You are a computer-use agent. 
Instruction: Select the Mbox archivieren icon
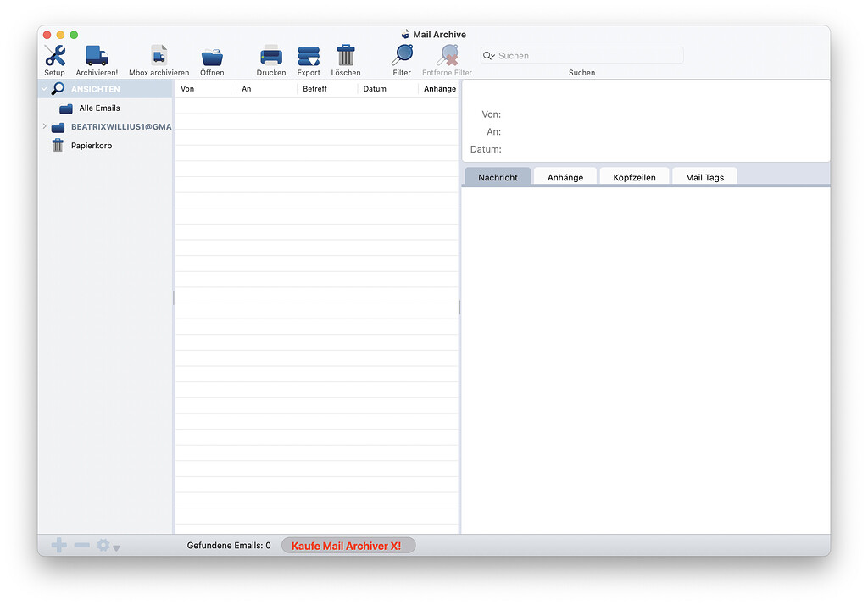(x=158, y=56)
